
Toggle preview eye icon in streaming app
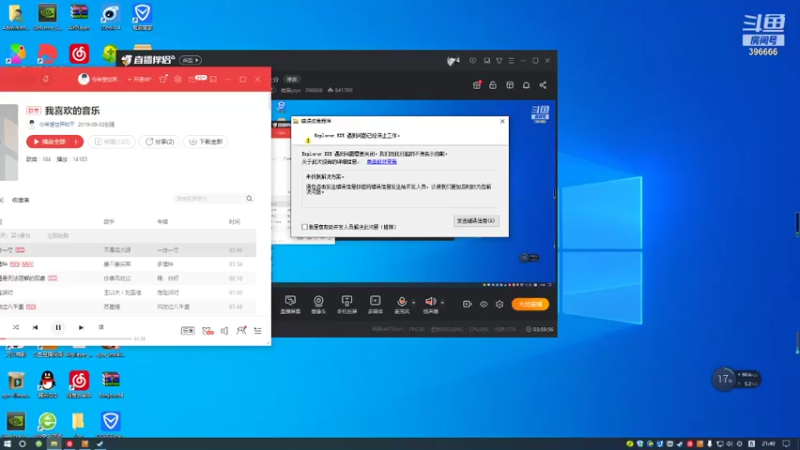click(x=484, y=304)
